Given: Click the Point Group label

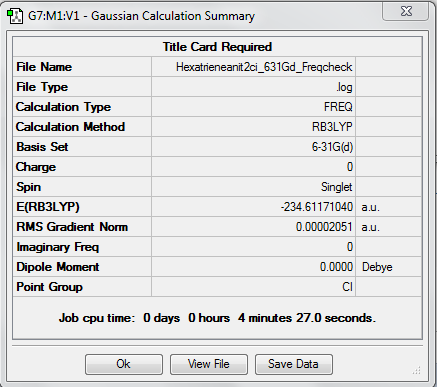Looking at the screenshot, I should point(49,287).
